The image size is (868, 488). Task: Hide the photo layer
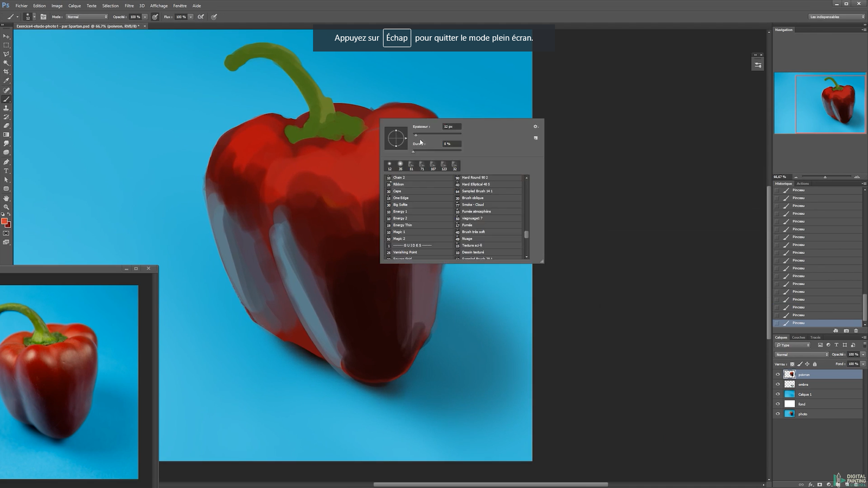tap(778, 414)
